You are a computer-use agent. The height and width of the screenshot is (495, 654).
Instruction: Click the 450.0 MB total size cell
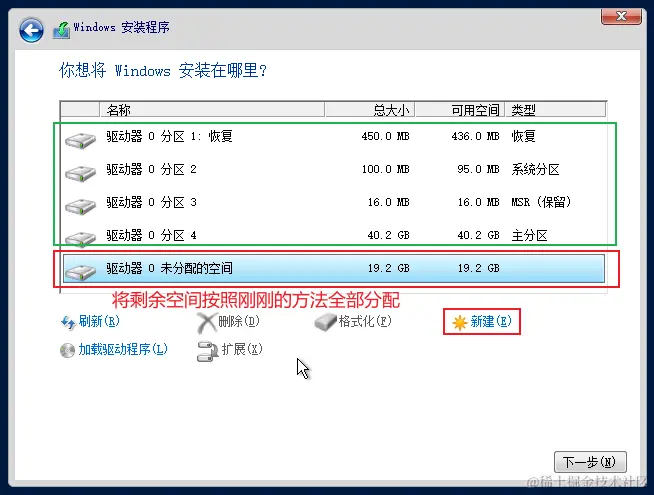click(x=385, y=136)
